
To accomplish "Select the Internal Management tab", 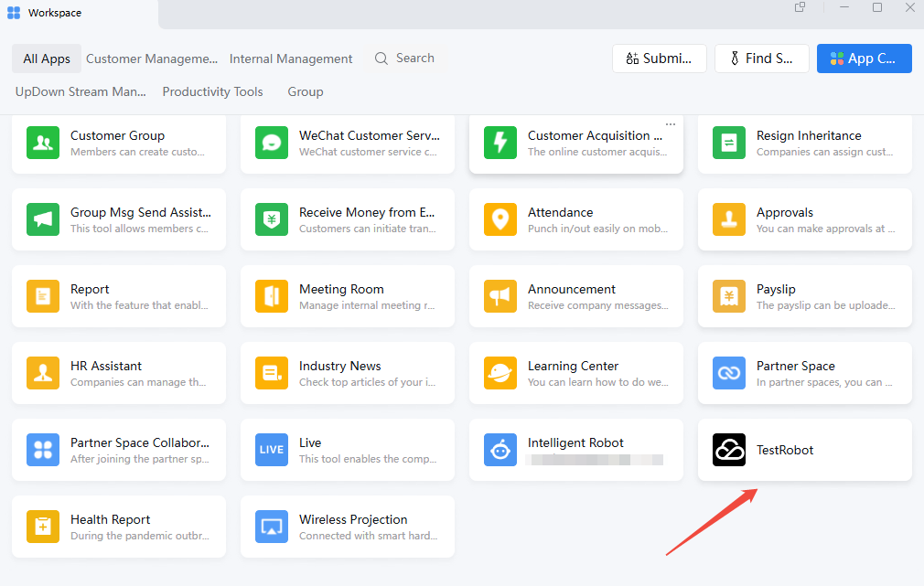I will click(x=291, y=59).
